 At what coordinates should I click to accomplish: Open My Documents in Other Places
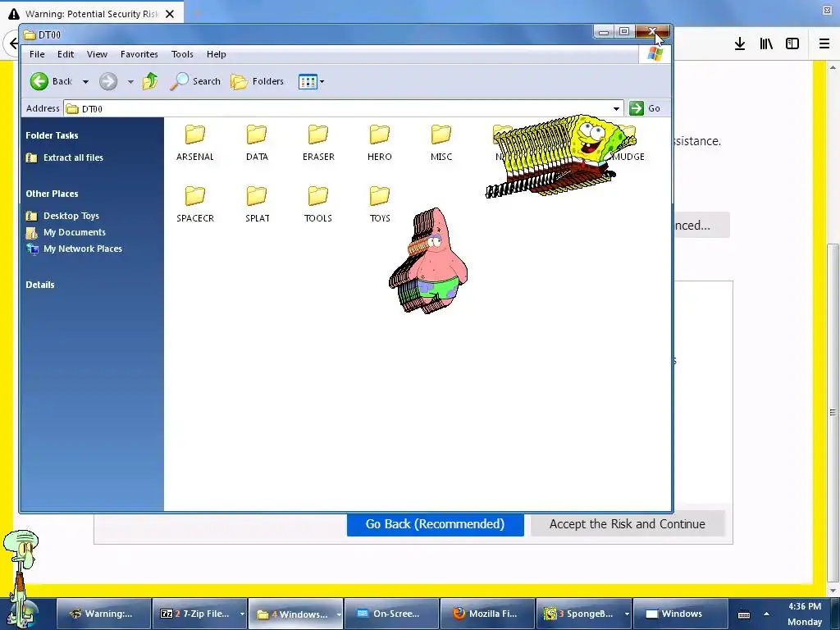[66, 232]
